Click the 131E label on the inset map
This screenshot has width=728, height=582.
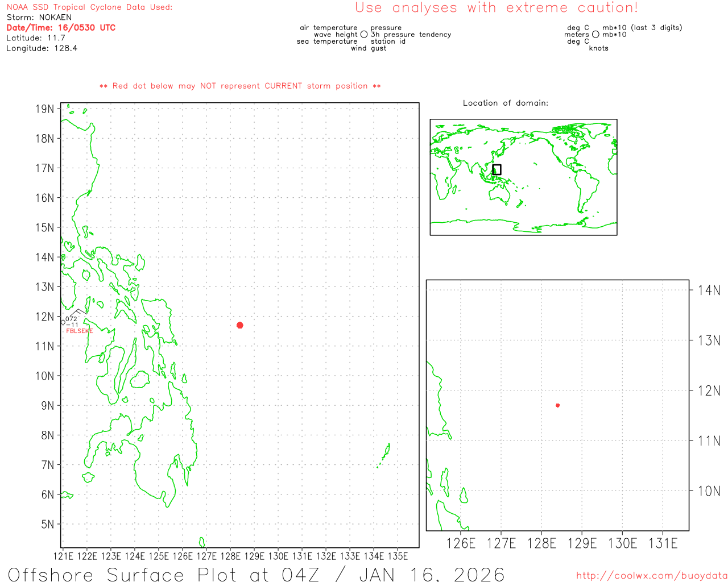click(663, 543)
